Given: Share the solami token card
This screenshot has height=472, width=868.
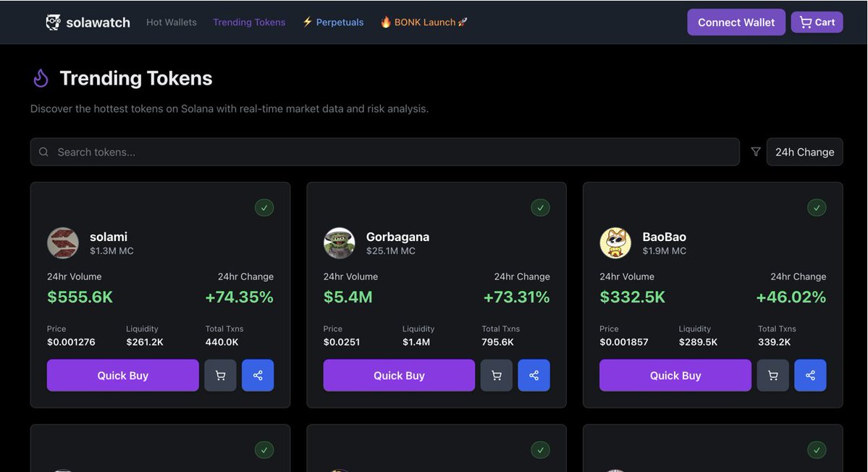Looking at the screenshot, I should pos(258,375).
